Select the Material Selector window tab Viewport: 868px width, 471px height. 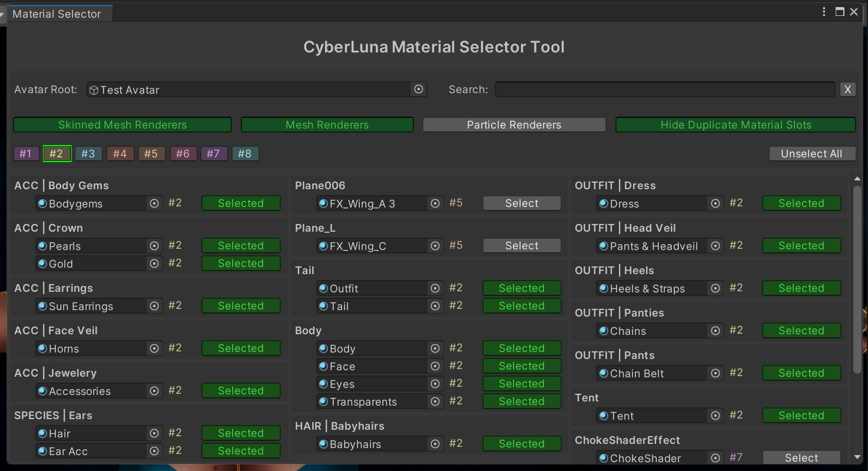[x=57, y=14]
